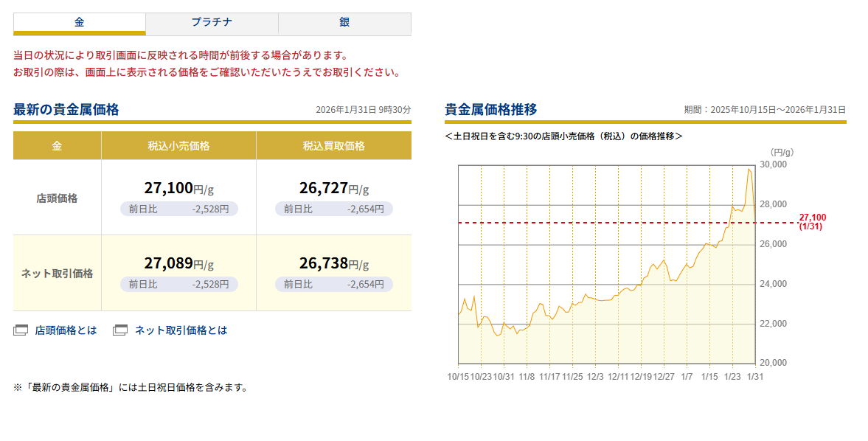This screenshot has height=441, width=868.
Task: Click the 期間 date range text
Action: pyautogui.click(x=764, y=110)
